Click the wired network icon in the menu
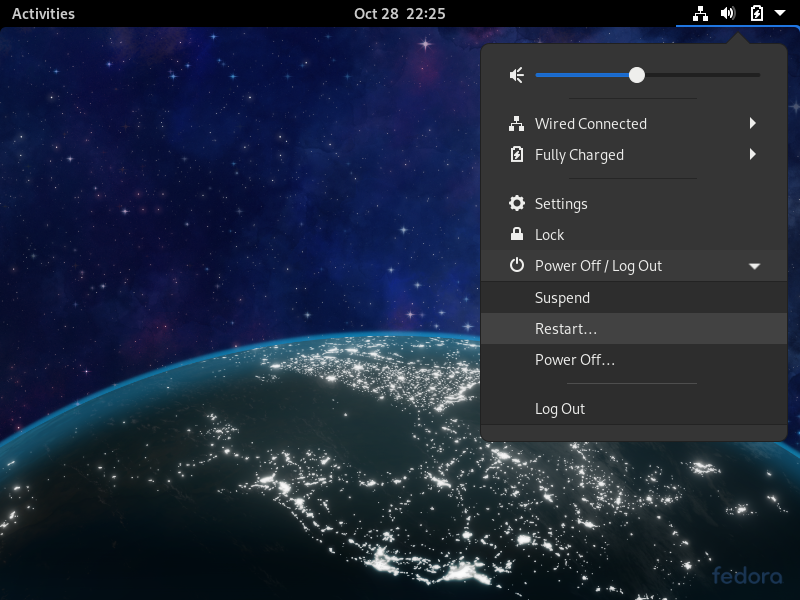The height and width of the screenshot is (600, 800). click(x=516, y=123)
